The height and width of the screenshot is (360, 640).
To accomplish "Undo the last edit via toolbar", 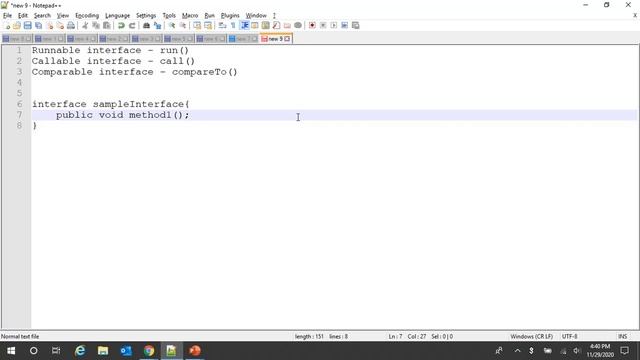I will (x=121, y=25).
